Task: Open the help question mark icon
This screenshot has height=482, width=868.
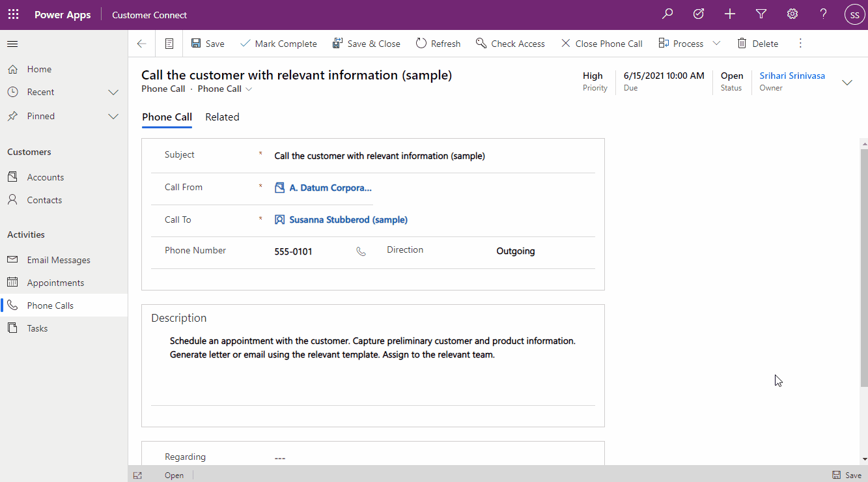Action: [824, 14]
